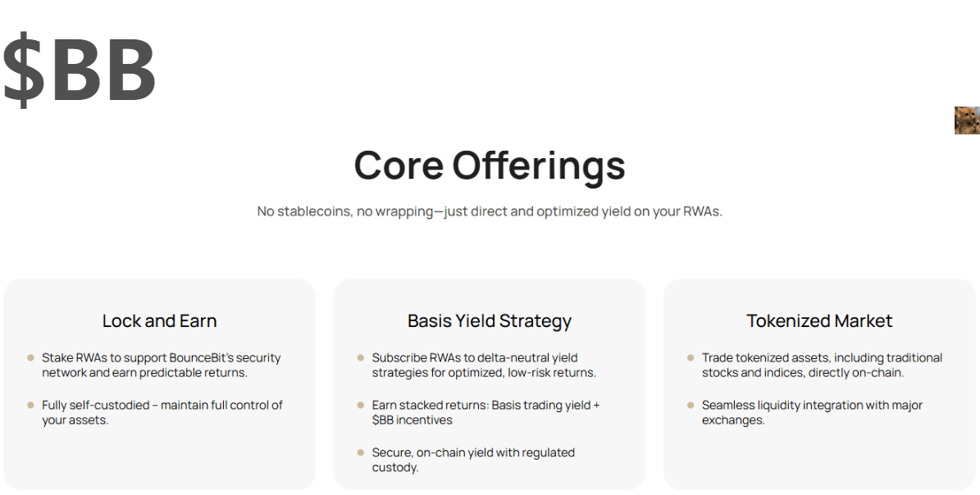980x495 pixels.
Task: Click bullet dot beside 'Subscribe RWAs to delta-neutral'
Action: [361, 357]
